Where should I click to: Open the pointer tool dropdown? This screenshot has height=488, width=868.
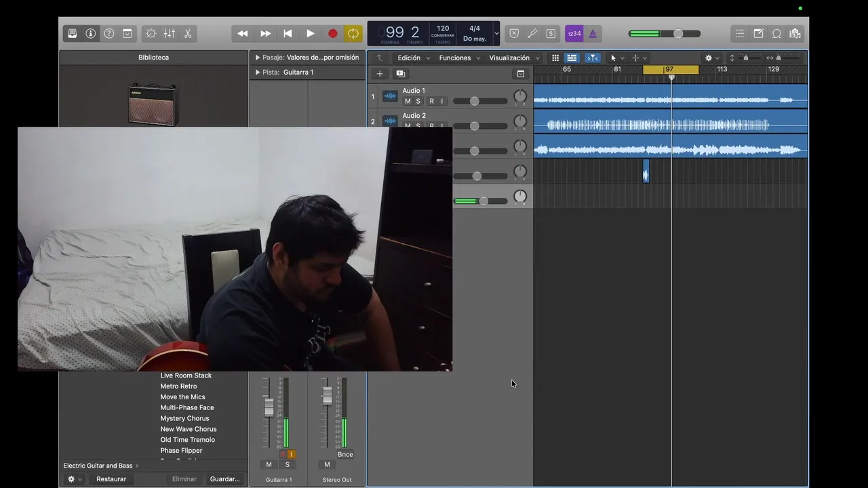(x=617, y=58)
